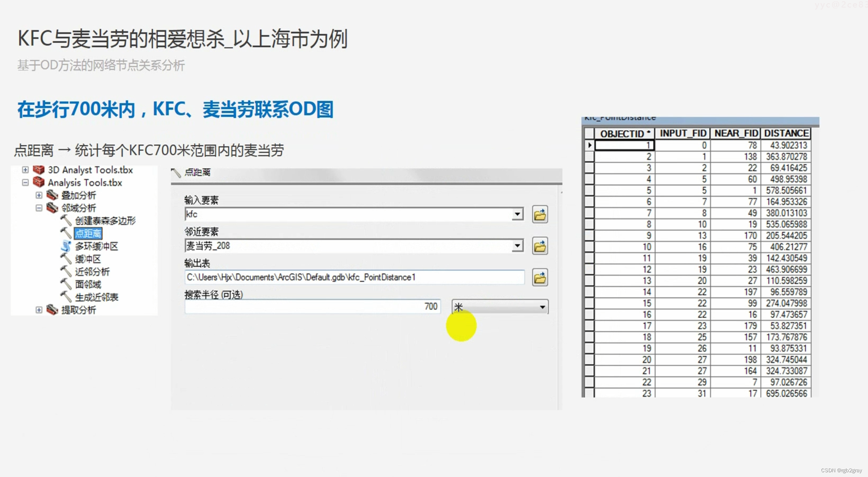This screenshot has width=868, height=477.
Task: Click the 输出表 output path field
Action: [x=354, y=277]
